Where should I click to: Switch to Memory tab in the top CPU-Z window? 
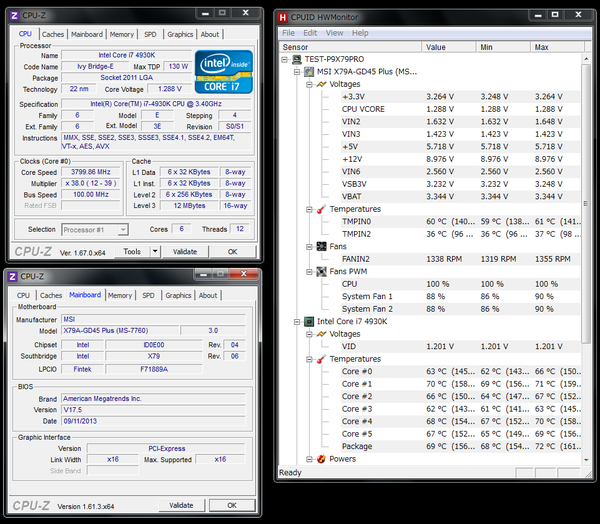tap(122, 34)
